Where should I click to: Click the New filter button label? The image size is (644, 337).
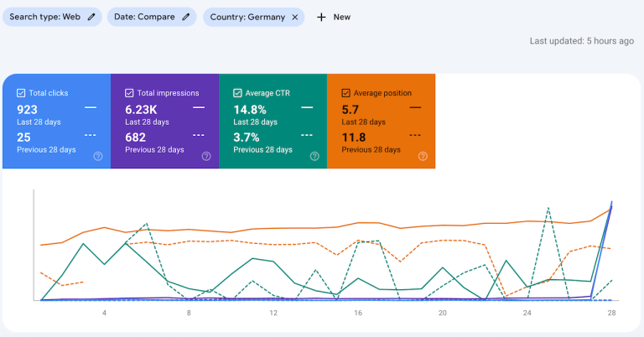[341, 17]
